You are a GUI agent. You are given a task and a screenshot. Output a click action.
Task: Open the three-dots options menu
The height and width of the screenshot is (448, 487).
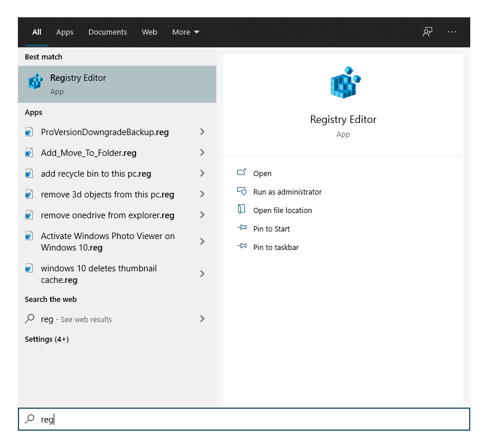(x=452, y=32)
